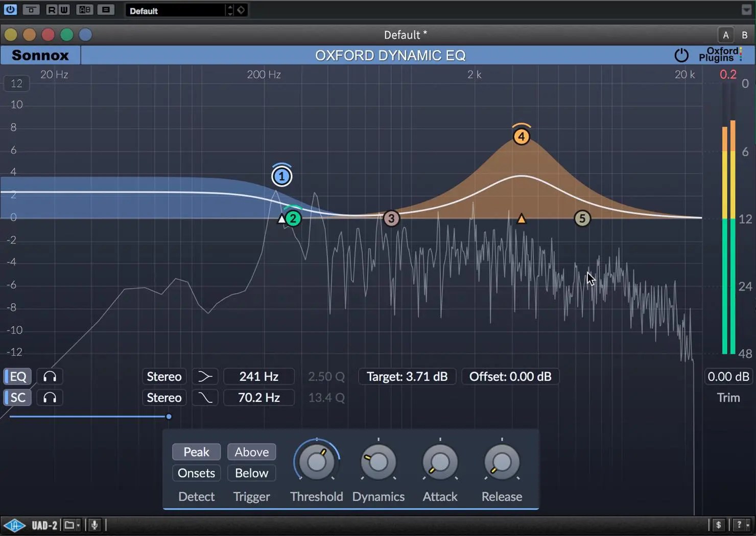Click the Attack knob
756x536 pixels.
pos(440,462)
